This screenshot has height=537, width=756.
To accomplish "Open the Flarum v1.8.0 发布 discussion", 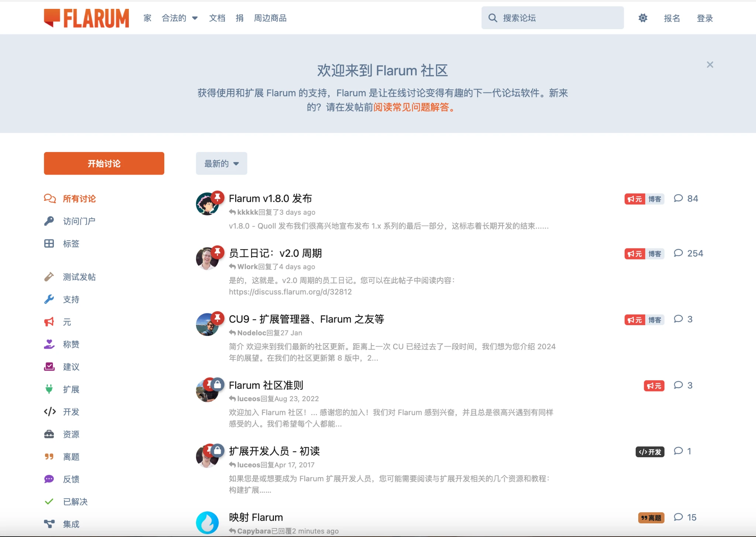I will click(270, 199).
